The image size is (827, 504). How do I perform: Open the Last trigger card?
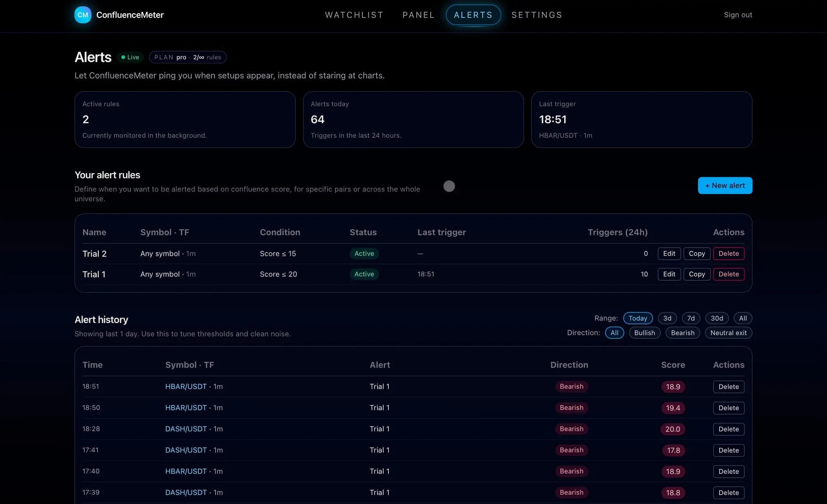(x=642, y=120)
